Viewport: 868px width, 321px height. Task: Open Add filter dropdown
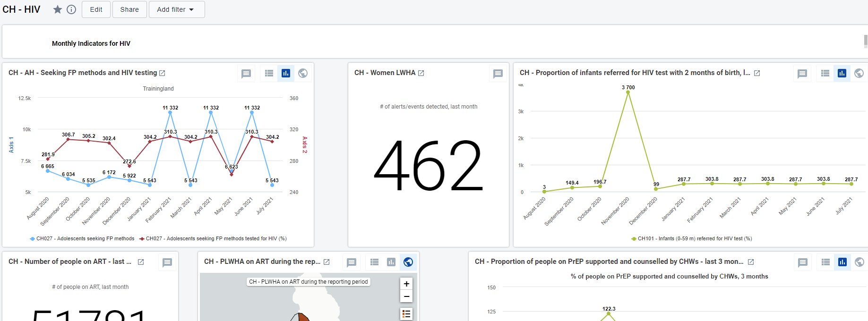177,9
